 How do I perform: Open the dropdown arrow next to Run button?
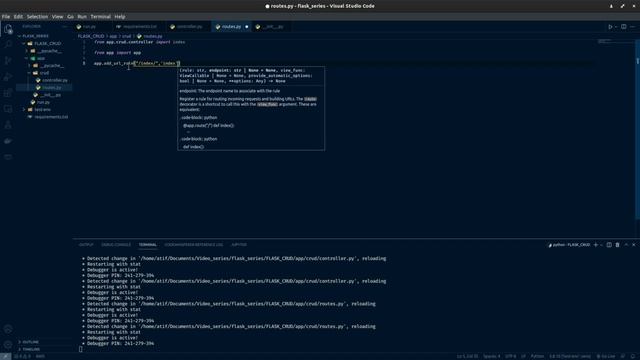pyautogui.click(x=616, y=27)
